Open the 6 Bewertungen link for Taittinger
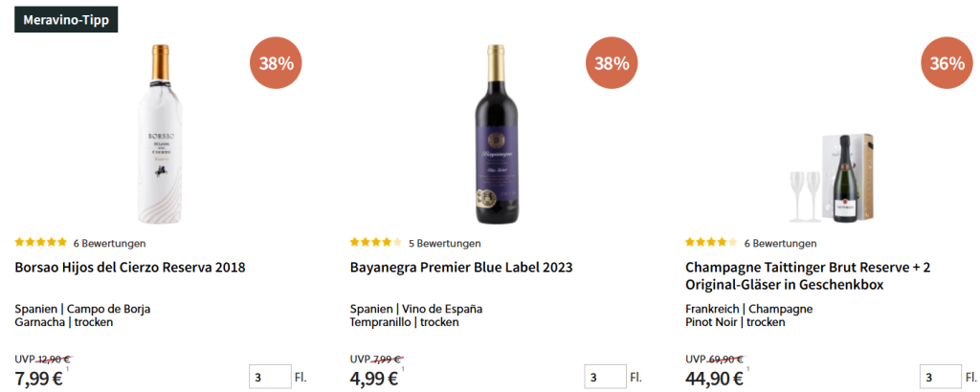980x392 pixels. pyautogui.click(x=780, y=243)
